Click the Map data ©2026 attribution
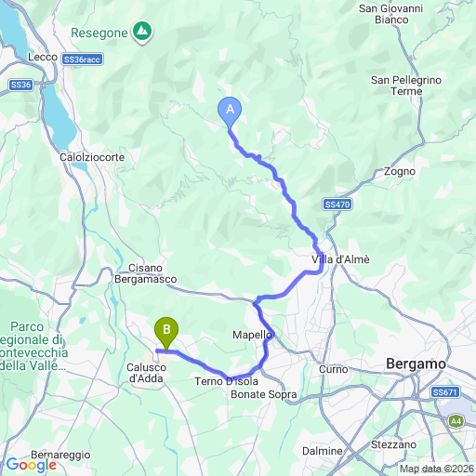 pos(437,469)
